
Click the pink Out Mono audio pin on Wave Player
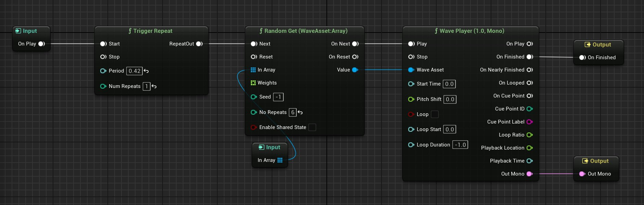click(x=529, y=174)
